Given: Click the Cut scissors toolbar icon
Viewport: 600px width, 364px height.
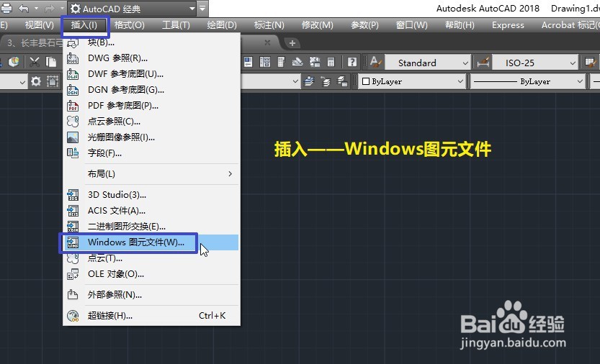Looking at the screenshot, I should coord(35,62).
